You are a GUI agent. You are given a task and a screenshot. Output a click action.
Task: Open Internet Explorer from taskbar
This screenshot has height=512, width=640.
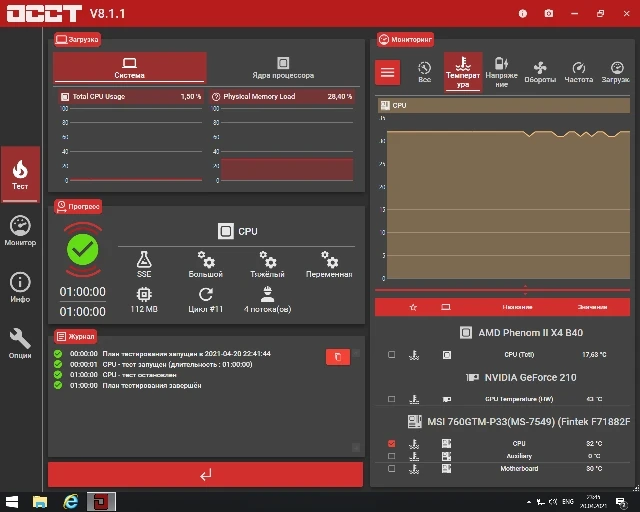[71, 501]
